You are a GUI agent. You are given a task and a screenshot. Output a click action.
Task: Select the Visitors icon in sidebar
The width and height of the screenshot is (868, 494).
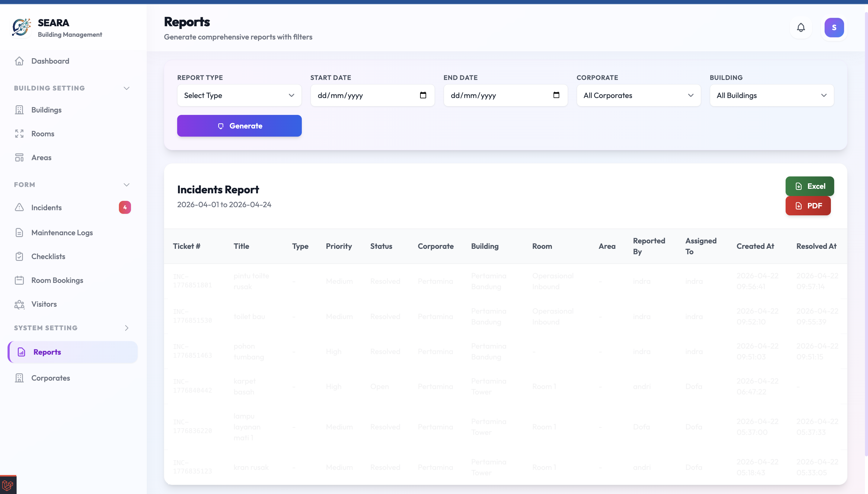point(19,304)
